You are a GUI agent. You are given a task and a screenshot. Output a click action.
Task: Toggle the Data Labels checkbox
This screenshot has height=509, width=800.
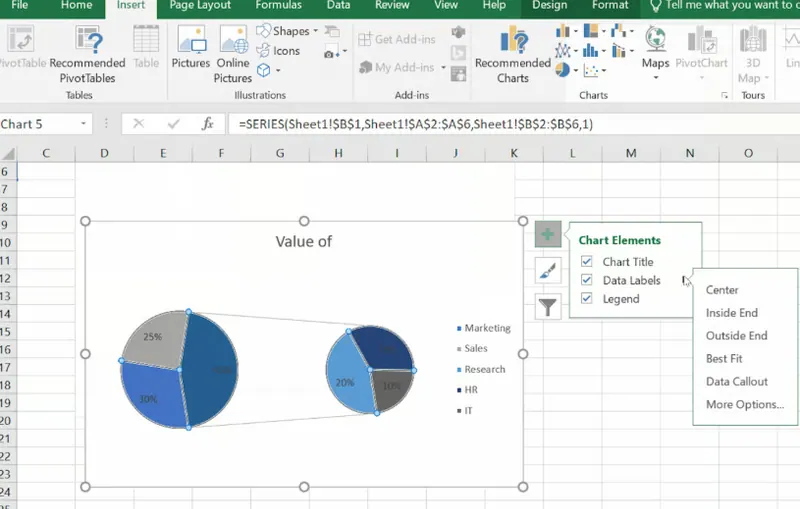tap(587, 281)
